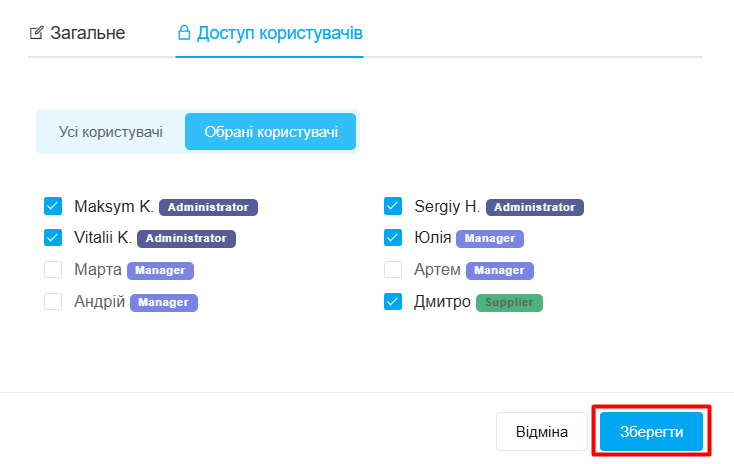Click Manager badge next to Андрій

pyautogui.click(x=164, y=302)
